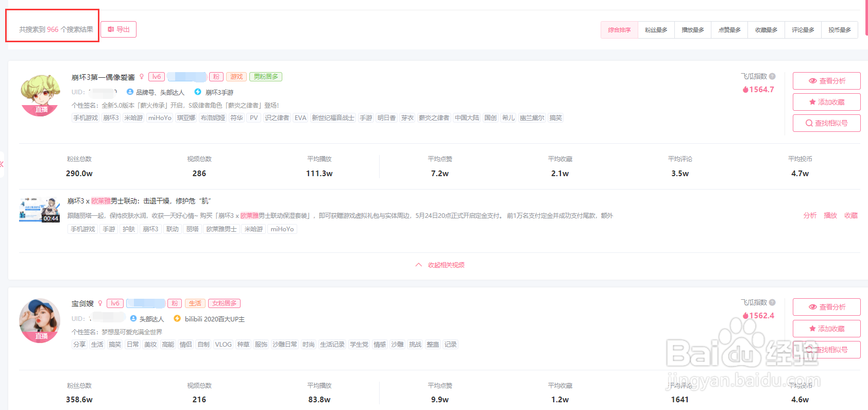The height and width of the screenshot is (410, 868).
Task: Open the 00:44 video thumbnail
Action: pyautogui.click(x=40, y=210)
